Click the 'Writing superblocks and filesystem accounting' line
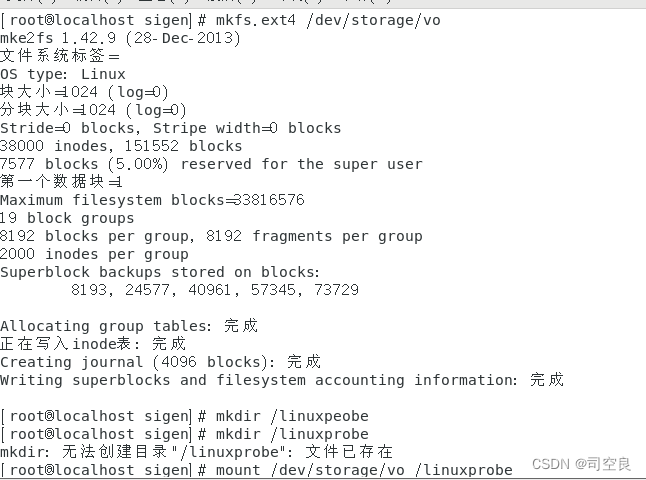Image resolution: width=646 pixels, height=480 pixels. click(282, 380)
